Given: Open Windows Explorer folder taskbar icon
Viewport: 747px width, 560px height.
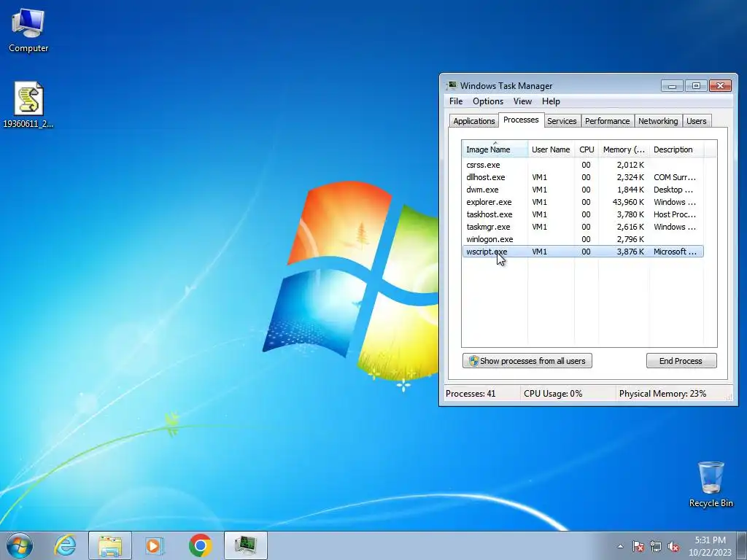Looking at the screenshot, I should point(110,545).
